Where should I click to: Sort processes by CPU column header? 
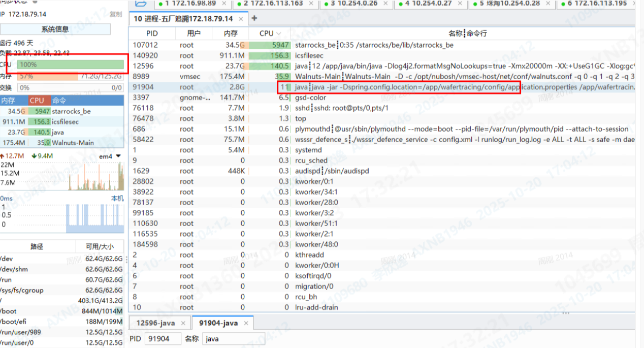[x=267, y=34]
